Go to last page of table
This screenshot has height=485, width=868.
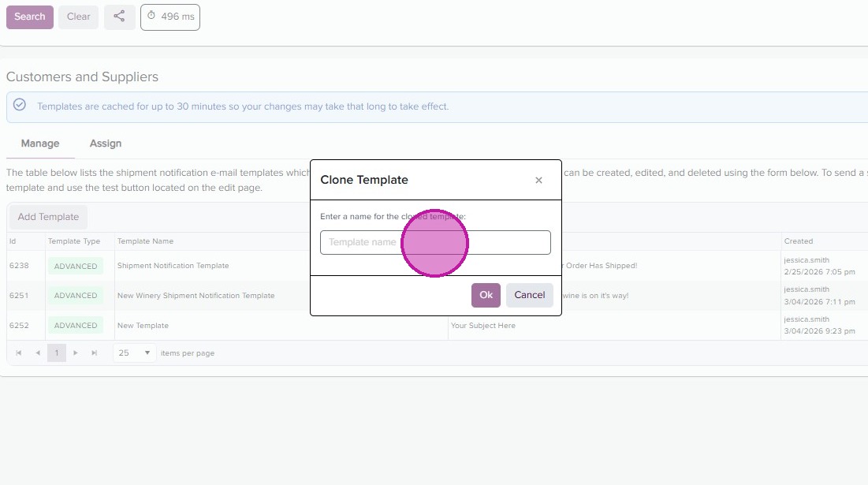(x=95, y=353)
